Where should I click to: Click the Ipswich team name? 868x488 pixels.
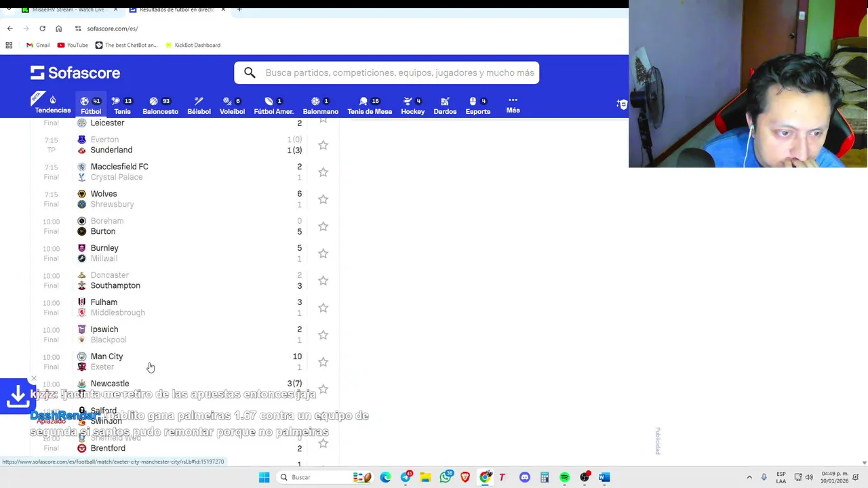click(104, 329)
